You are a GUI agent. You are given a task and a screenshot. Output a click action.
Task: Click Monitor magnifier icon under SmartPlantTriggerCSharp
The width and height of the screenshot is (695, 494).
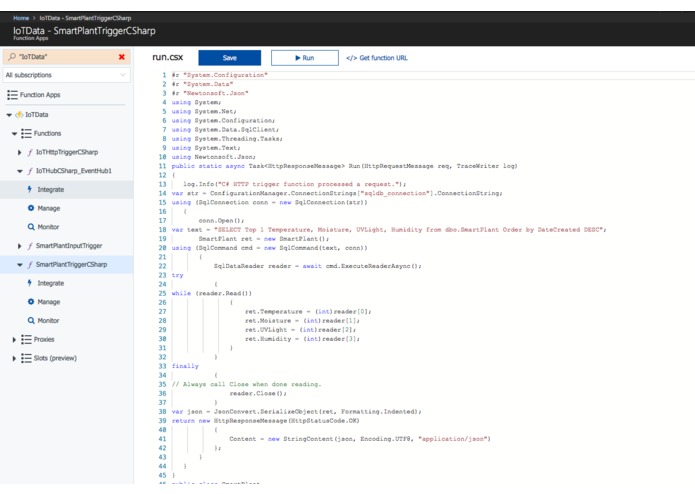pos(31,320)
